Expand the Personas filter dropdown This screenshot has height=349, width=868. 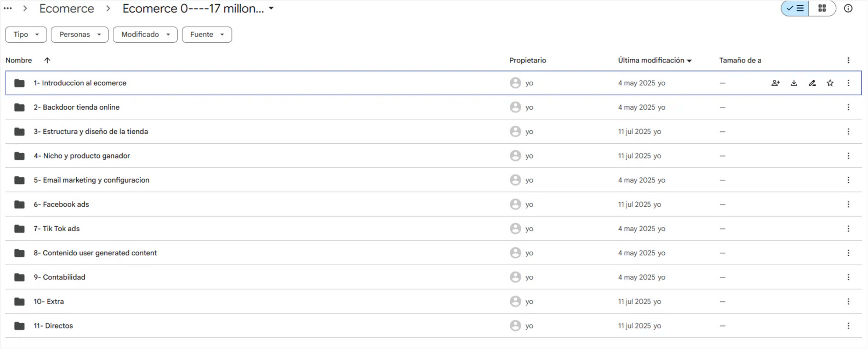pos(79,34)
